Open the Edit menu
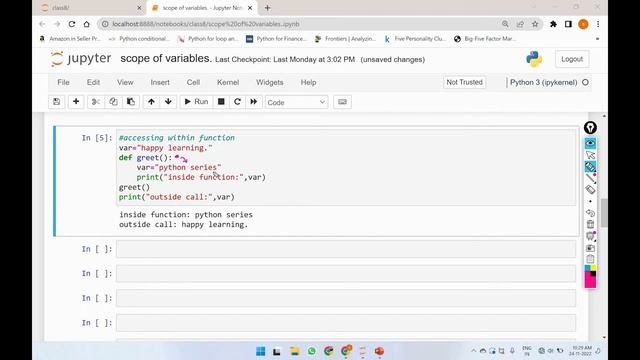Image resolution: width=640 pixels, height=360 pixels. [x=93, y=82]
